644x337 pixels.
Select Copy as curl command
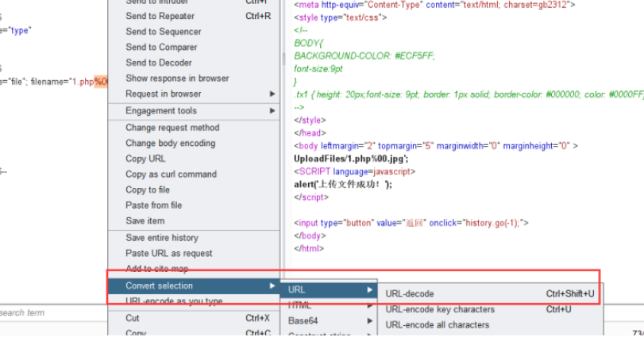(171, 174)
